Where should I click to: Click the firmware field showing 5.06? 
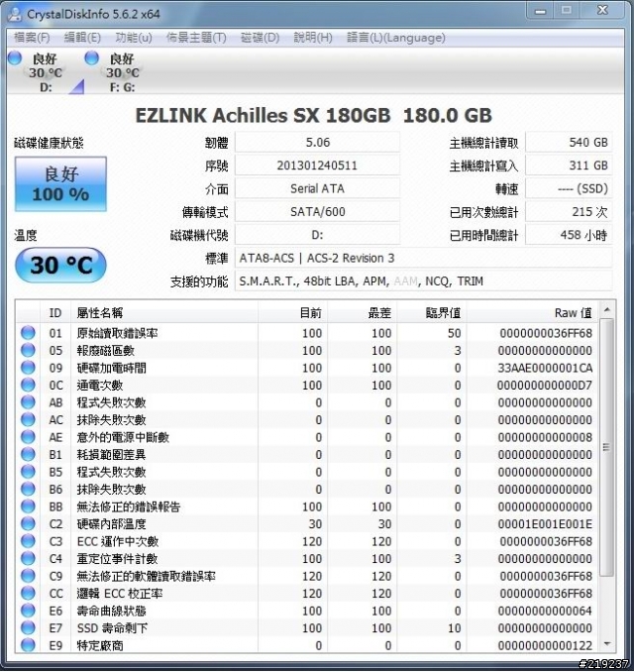[317, 143]
